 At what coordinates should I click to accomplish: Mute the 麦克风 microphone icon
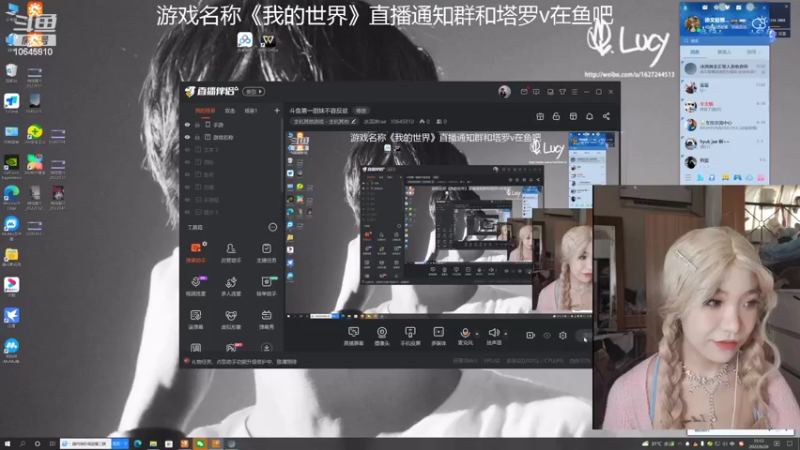tap(465, 333)
